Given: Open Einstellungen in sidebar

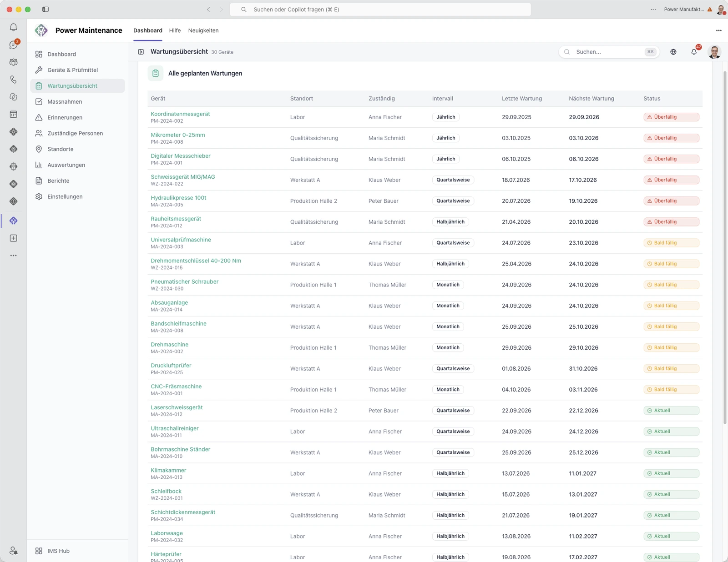Looking at the screenshot, I should tap(77, 196).
